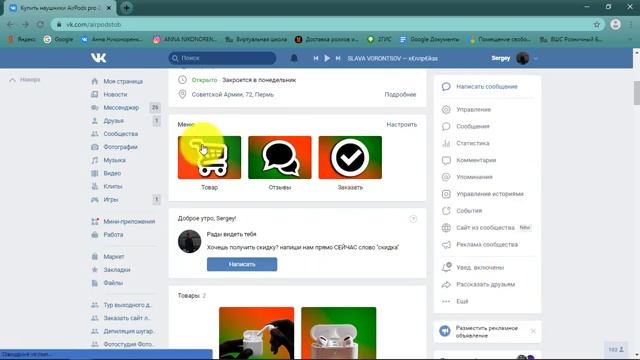Focus the Поиск search field
Screen dimensions: 640x360
pyautogui.click(x=222, y=58)
